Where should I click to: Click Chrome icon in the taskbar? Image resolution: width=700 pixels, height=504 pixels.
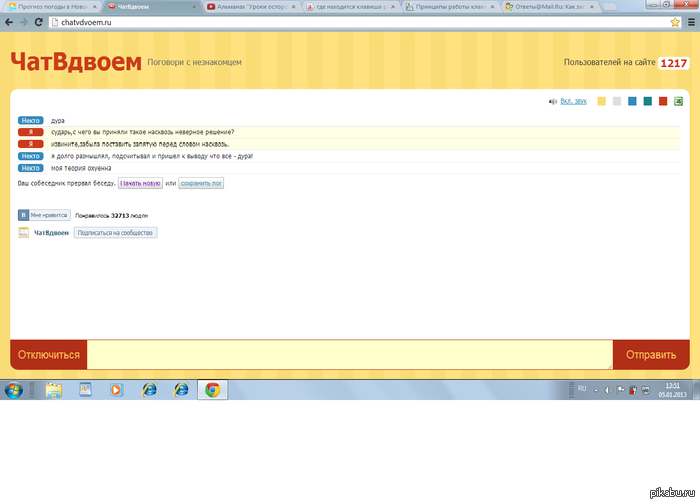[212, 390]
